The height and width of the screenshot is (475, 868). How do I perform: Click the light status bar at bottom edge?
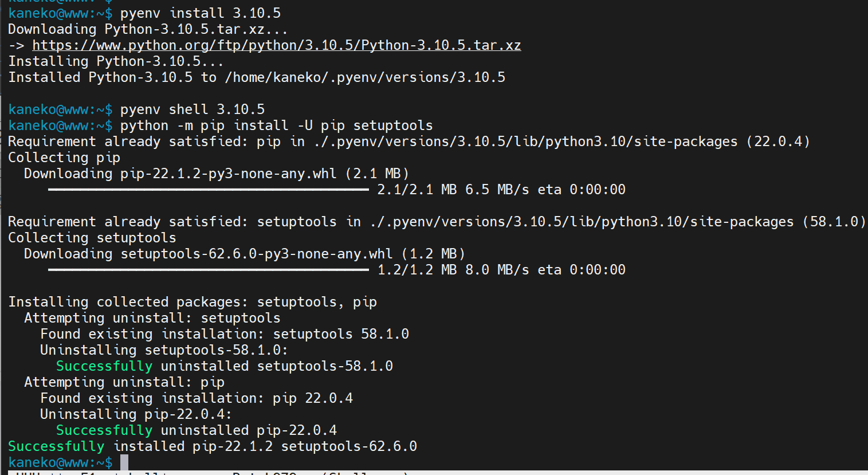coord(434,473)
